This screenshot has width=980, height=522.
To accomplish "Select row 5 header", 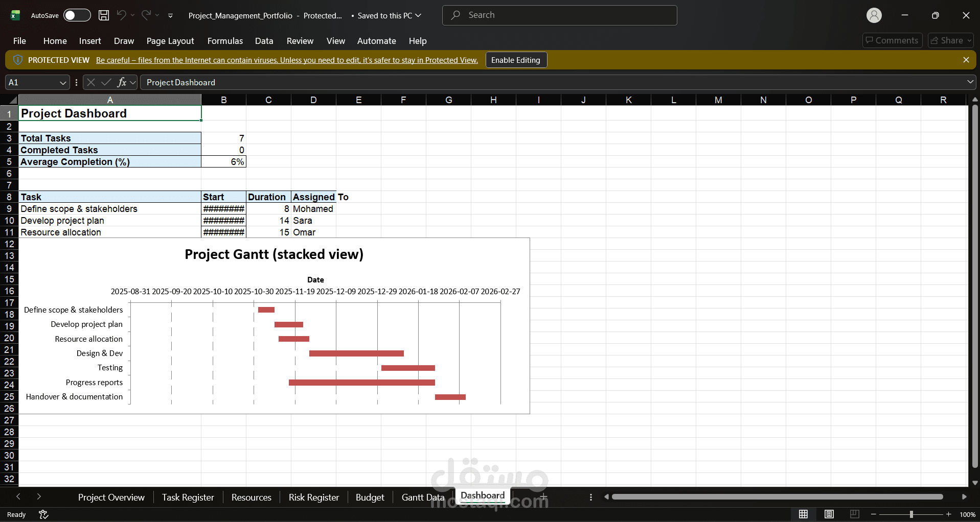I will pos(9,161).
